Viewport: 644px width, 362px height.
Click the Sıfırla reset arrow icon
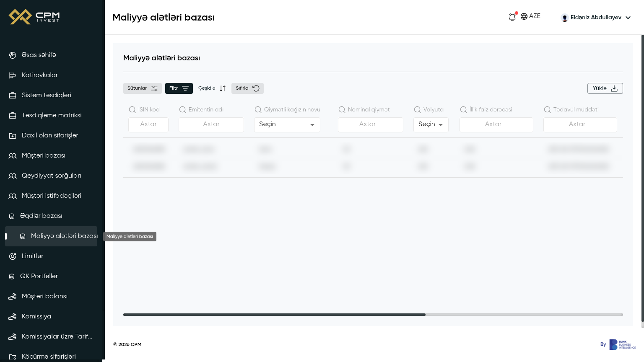pyautogui.click(x=256, y=88)
